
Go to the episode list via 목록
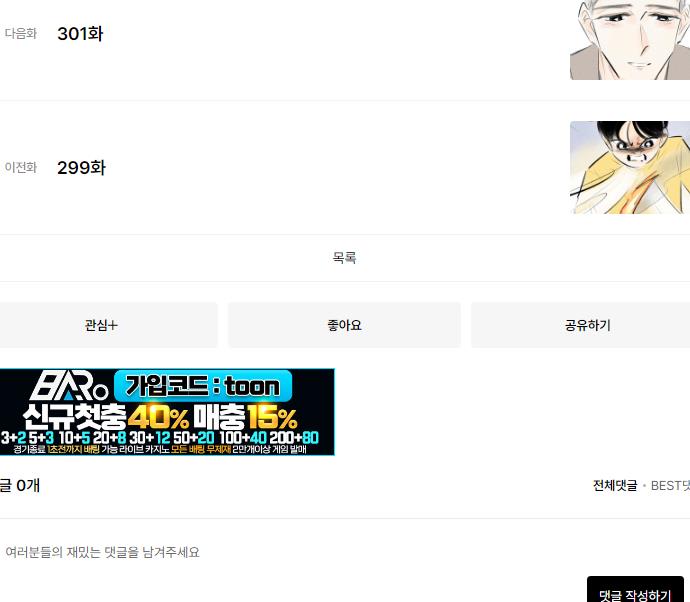tap(344, 257)
